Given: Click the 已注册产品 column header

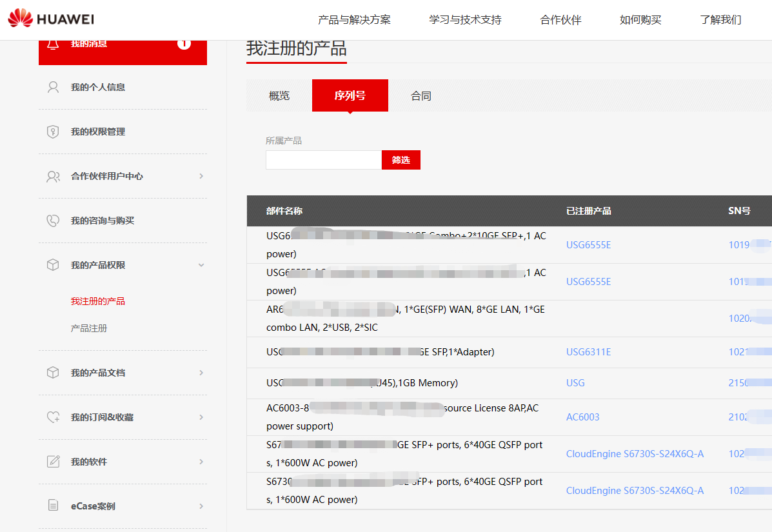Looking at the screenshot, I should pyautogui.click(x=589, y=211).
